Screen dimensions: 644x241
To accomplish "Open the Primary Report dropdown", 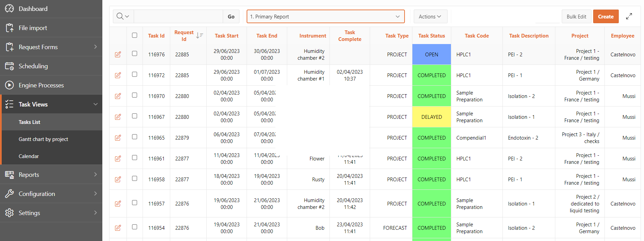I will coord(325,16).
